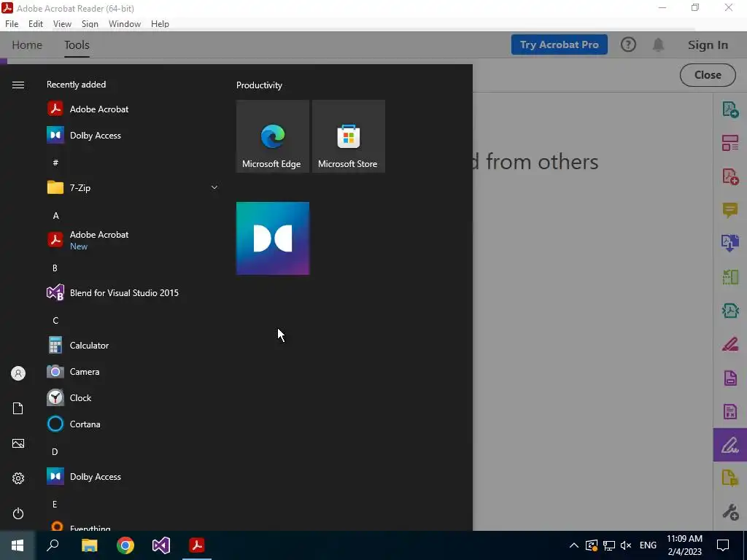The image size is (747, 560).
Task: Open Edit PDF tool in right sidebar
Action: click(729, 142)
